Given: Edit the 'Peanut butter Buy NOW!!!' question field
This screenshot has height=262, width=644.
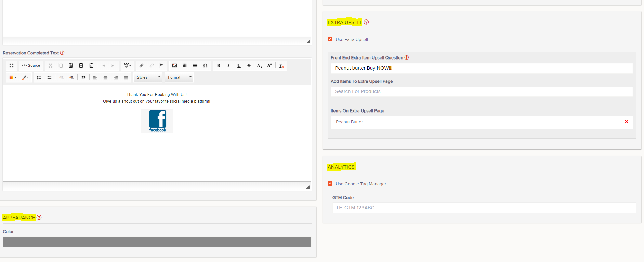Looking at the screenshot, I should click(482, 68).
